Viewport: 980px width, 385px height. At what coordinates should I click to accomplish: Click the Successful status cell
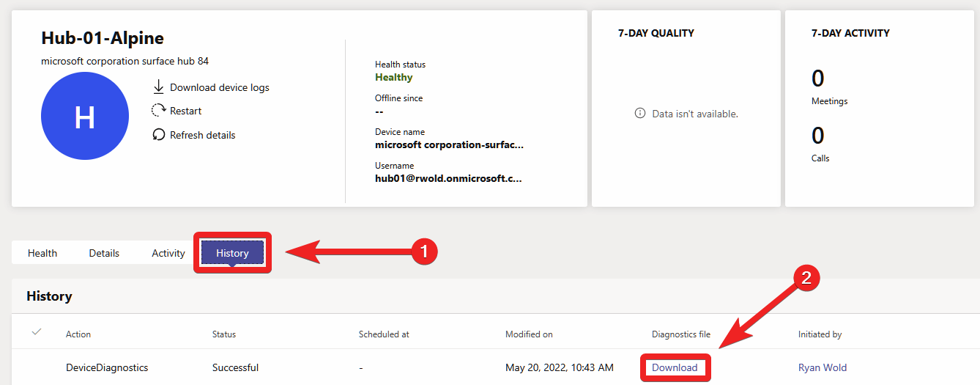(x=235, y=367)
